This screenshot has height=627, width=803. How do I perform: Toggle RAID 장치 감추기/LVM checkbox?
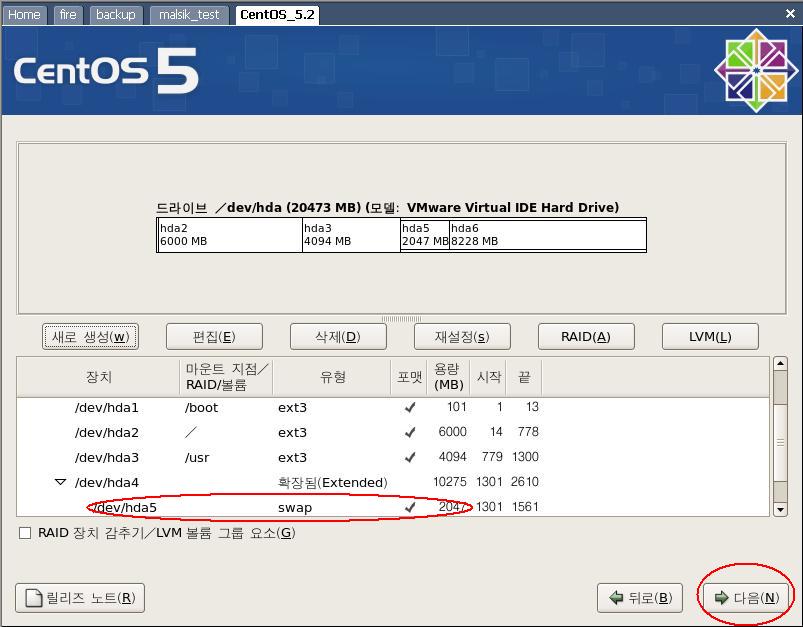click(25, 533)
